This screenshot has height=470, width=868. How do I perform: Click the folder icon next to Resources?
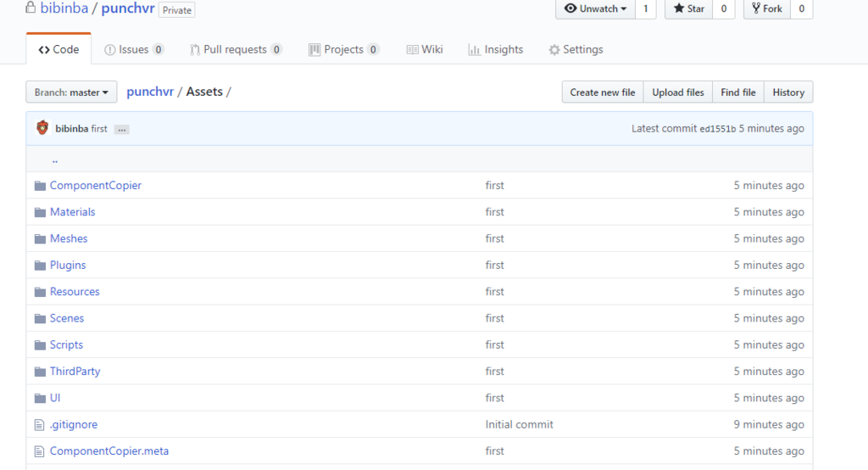pos(40,292)
